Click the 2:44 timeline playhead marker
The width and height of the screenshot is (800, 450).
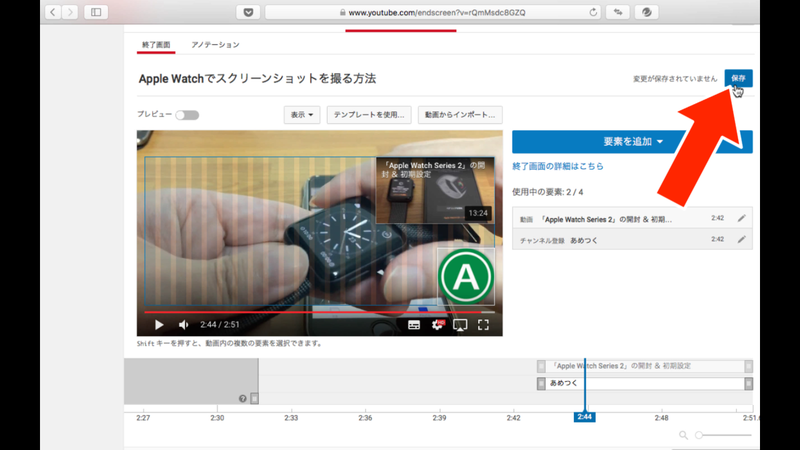(584, 417)
